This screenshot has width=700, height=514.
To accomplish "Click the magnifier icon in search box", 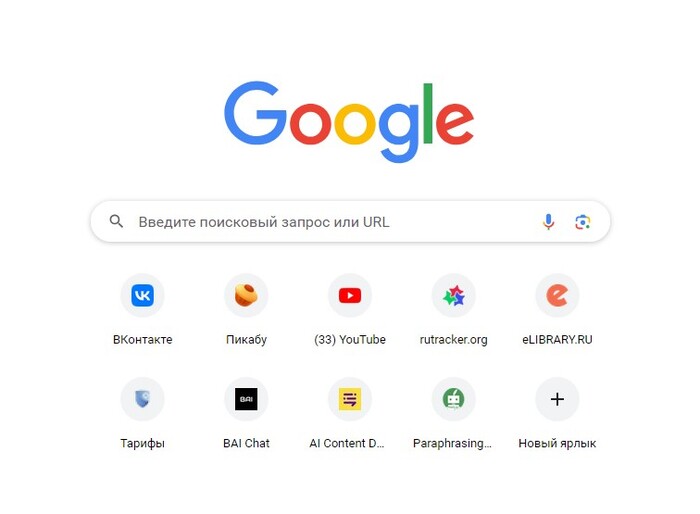I will [x=116, y=221].
